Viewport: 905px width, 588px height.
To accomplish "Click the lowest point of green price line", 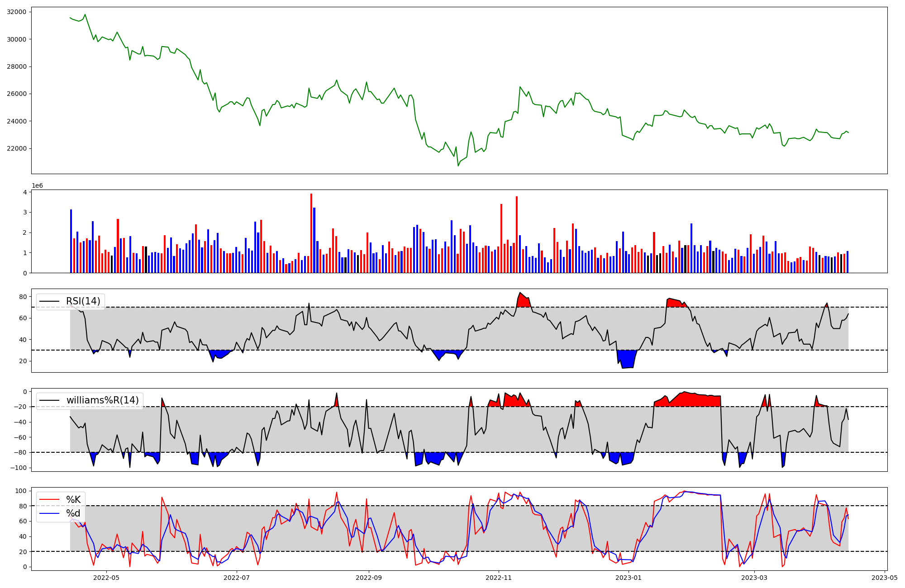I will point(458,166).
